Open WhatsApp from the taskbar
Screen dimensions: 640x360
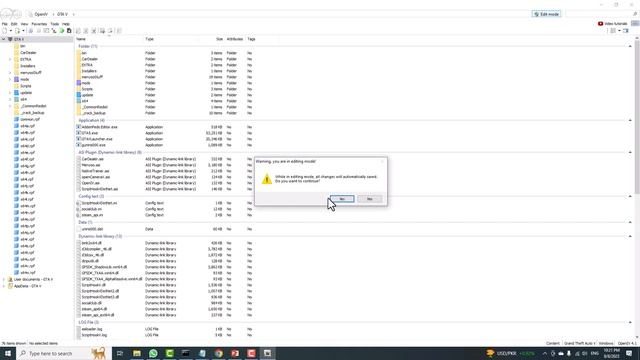153,353
